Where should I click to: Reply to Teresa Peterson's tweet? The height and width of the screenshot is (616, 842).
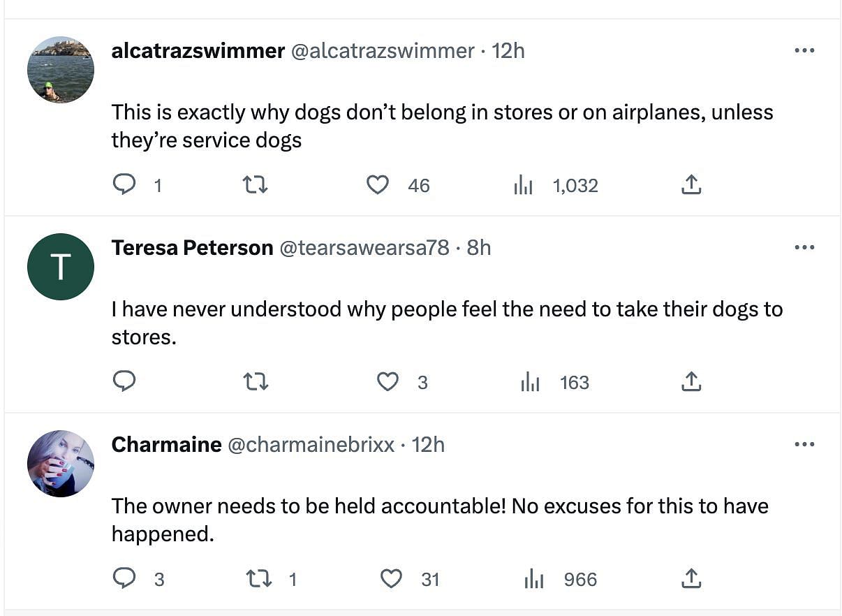pos(124,382)
